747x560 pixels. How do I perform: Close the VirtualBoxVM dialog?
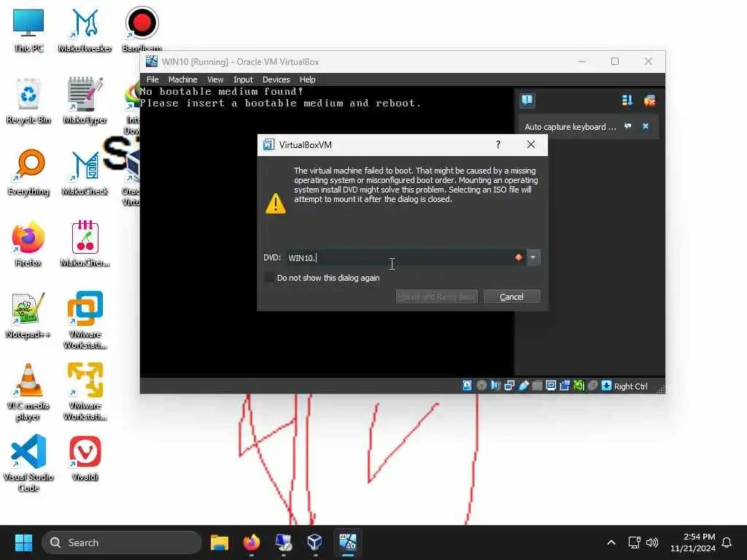pyautogui.click(x=531, y=145)
